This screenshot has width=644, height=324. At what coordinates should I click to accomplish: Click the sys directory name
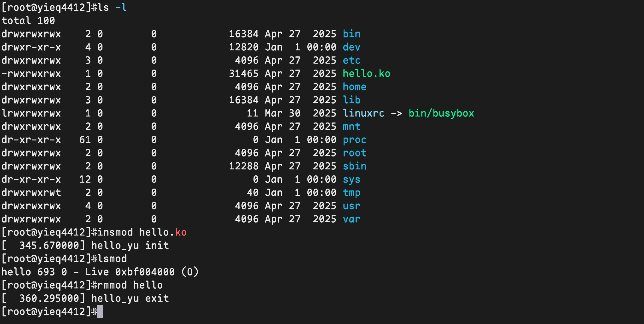coord(351,179)
